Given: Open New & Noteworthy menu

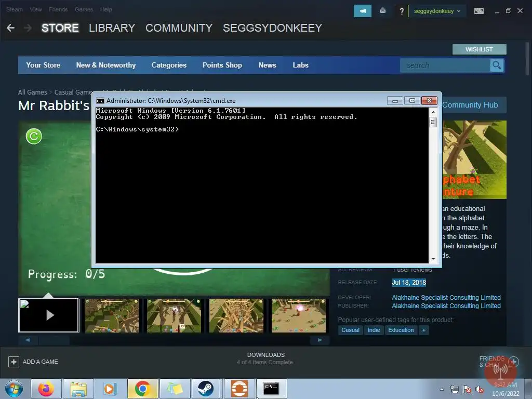Looking at the screenshot, I should point(106,65).
